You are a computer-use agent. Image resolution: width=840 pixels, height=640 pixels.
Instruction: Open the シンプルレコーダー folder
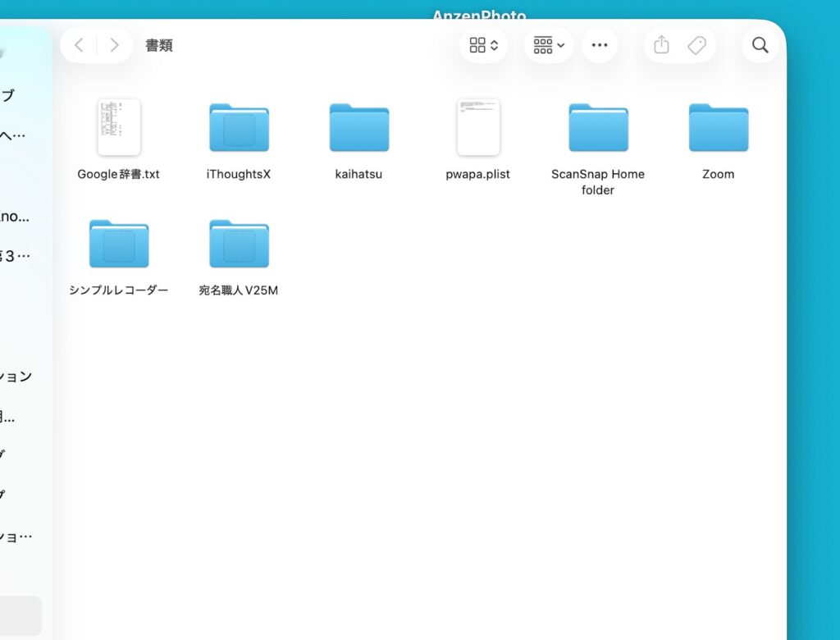pos(118,242)
